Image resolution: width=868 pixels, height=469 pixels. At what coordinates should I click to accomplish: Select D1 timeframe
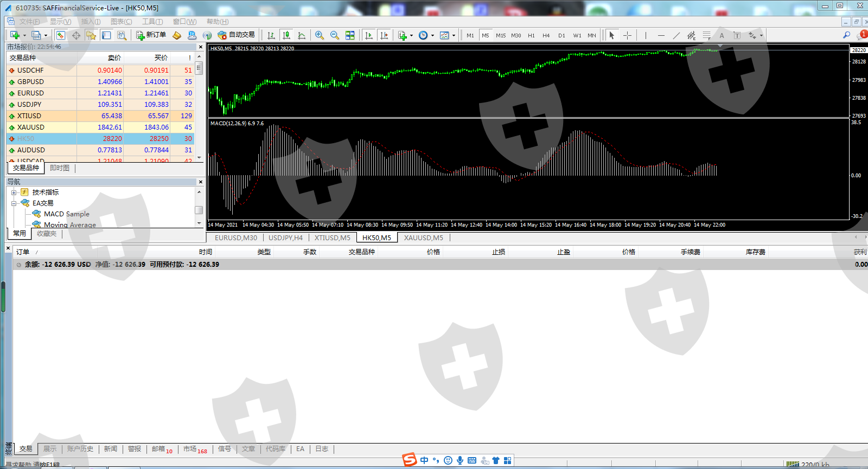(561, 35)
